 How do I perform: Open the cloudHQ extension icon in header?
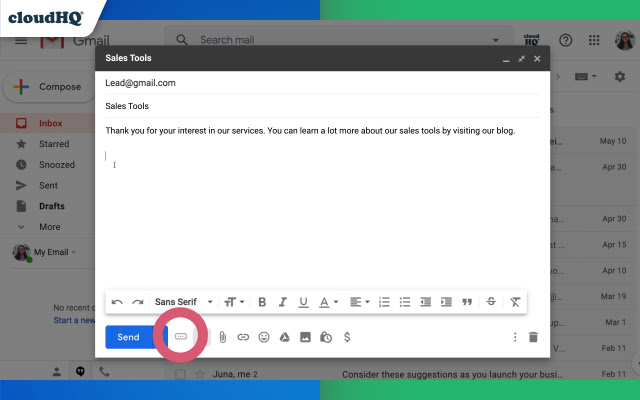click(531, 40)
